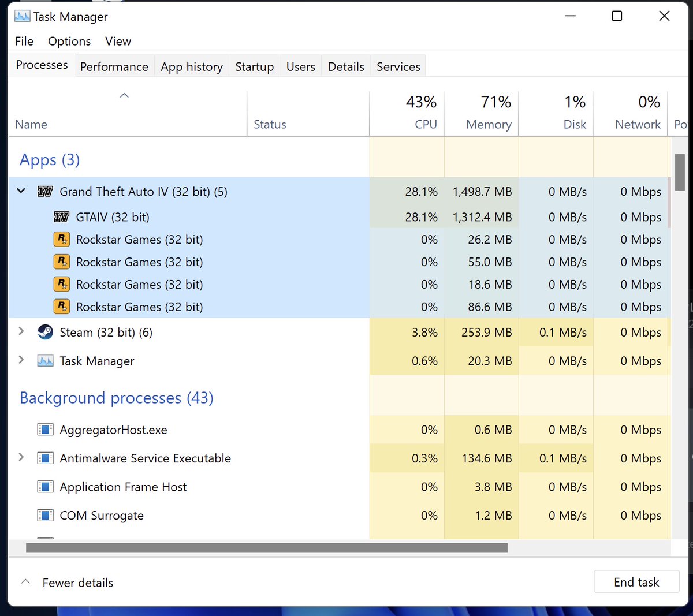The width and height of the screenshot is (693, 616).
Task: Select the Application Frame Host process
Action: pyautogui.click(x=124, y=487)
